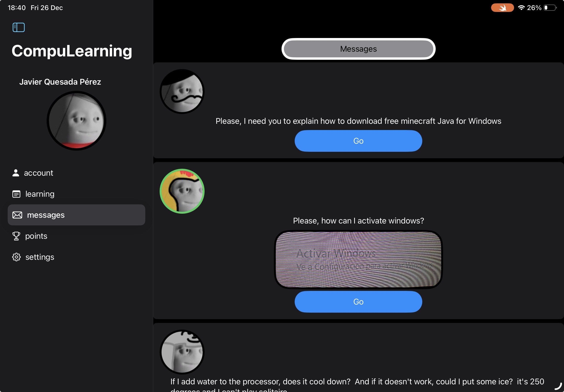Screen dimensions: 564x392
Task: Open settings from the sidebar label
Action: tap(40, 257)
